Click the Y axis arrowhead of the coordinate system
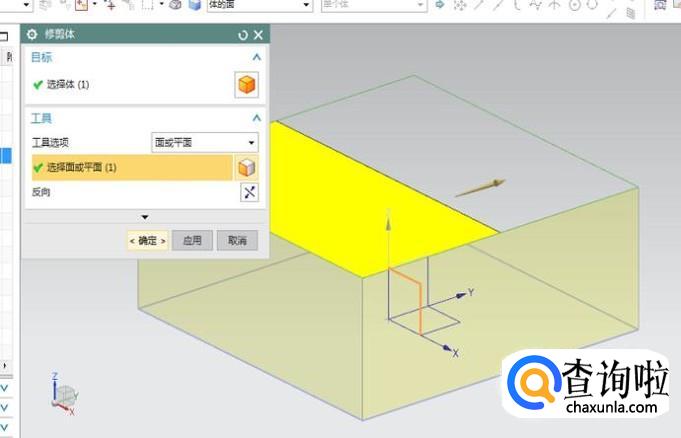The image size is (681, 438). 461,295
